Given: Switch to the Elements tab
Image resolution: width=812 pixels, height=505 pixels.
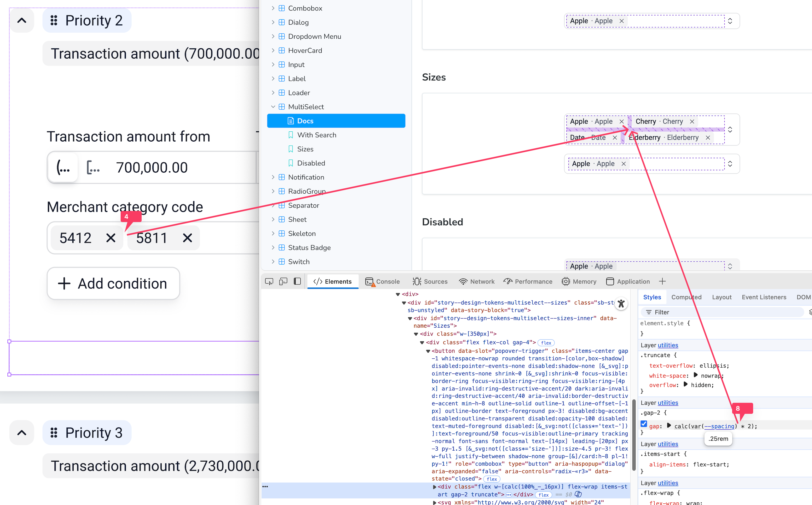Looking at the screenshot, I should pos(333,282).
